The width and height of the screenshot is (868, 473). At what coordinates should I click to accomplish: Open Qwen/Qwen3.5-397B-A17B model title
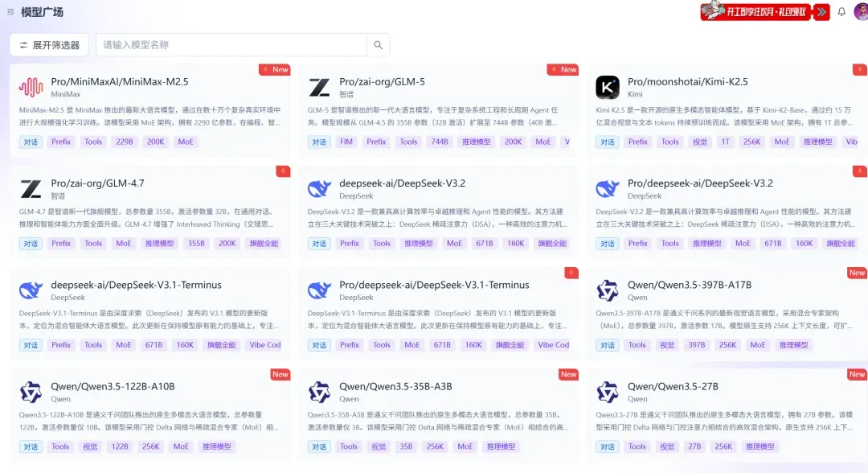690,285
